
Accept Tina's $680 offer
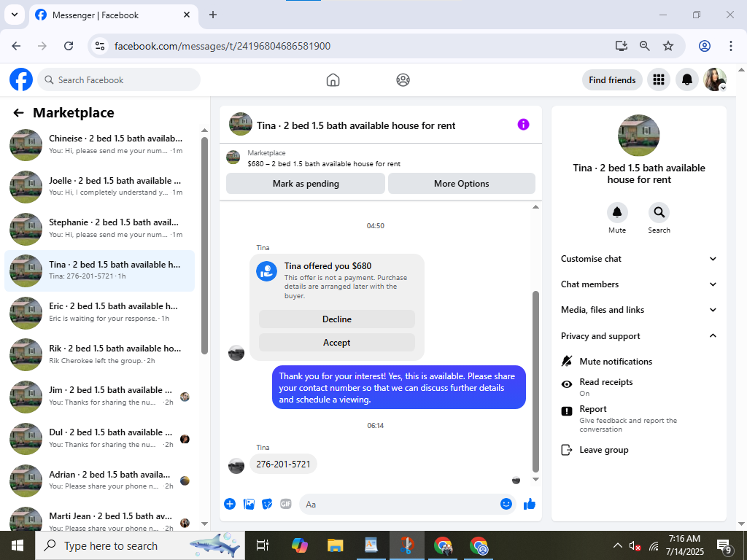click(337, 343)
